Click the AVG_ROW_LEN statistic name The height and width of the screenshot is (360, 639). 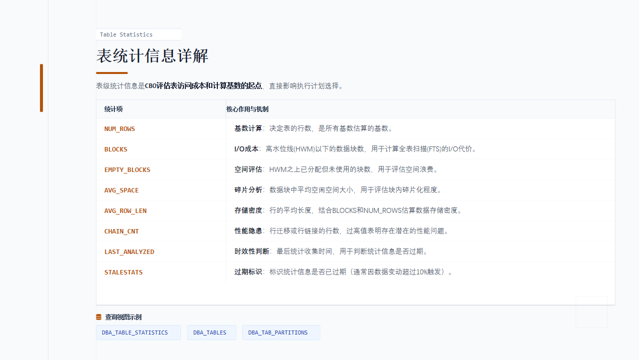point(126,211)
